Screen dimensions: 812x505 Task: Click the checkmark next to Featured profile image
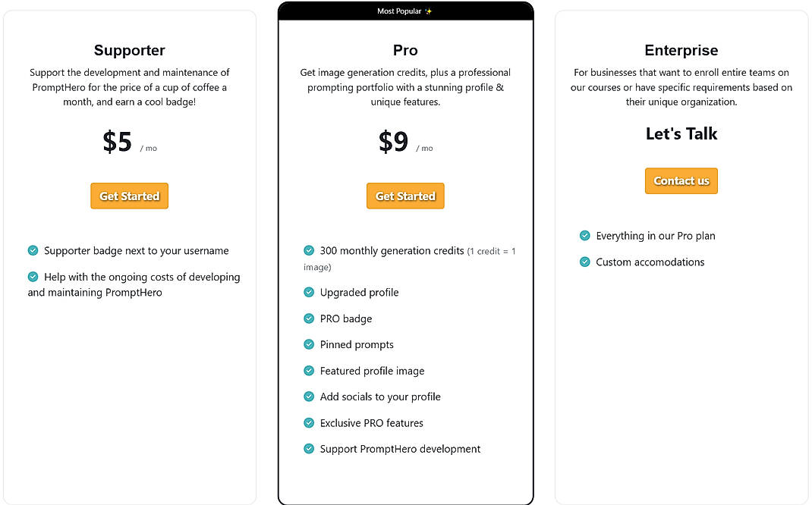point(309,371)
